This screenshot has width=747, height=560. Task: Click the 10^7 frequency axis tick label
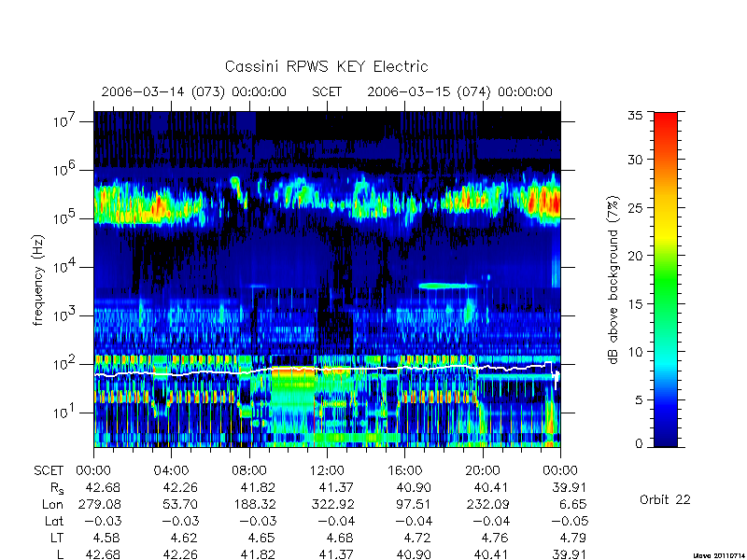(x=63, y=120)
